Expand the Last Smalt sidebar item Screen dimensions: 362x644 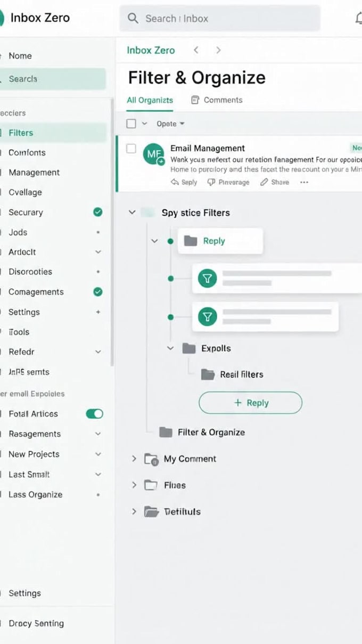tap(98, 475)
